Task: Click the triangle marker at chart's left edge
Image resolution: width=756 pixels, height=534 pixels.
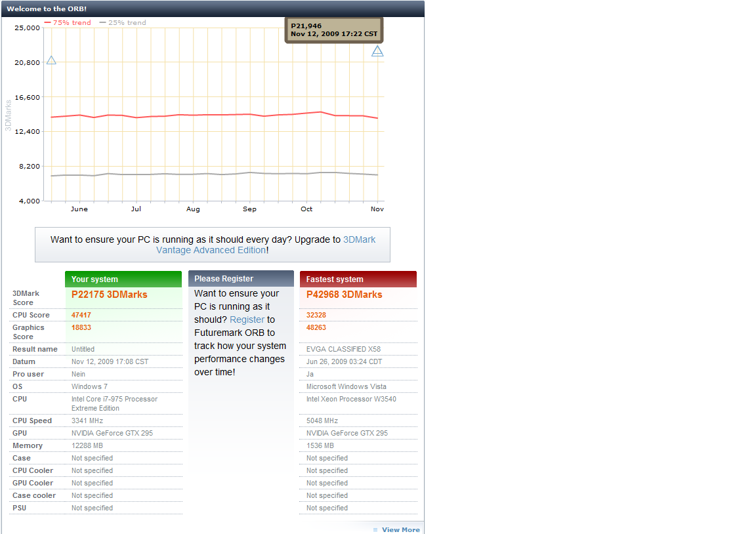Action: (x=51, y=60)
